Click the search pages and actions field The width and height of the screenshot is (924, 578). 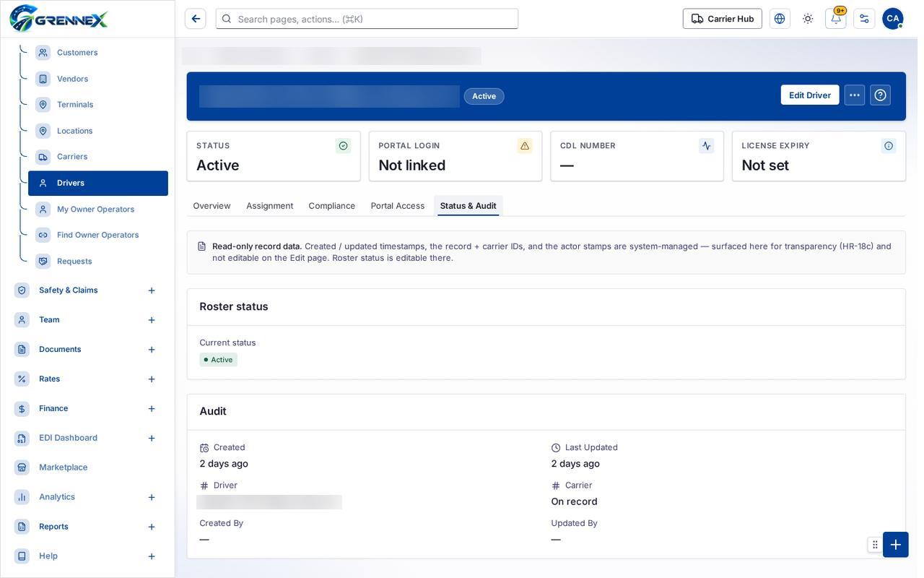(367, 19)
